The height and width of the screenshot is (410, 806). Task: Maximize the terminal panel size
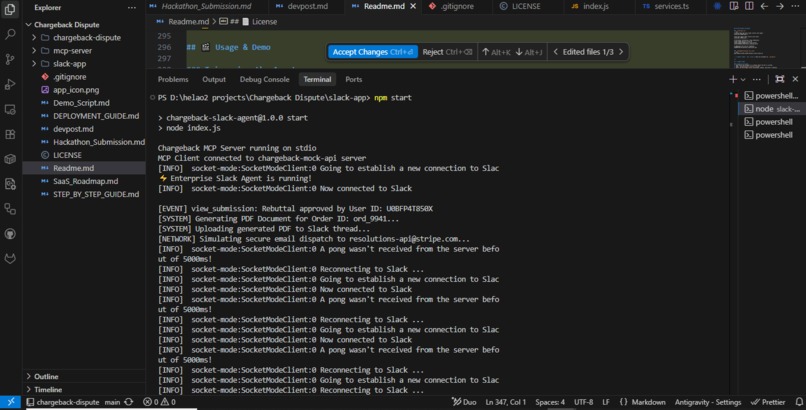click(x=780, y=79)
